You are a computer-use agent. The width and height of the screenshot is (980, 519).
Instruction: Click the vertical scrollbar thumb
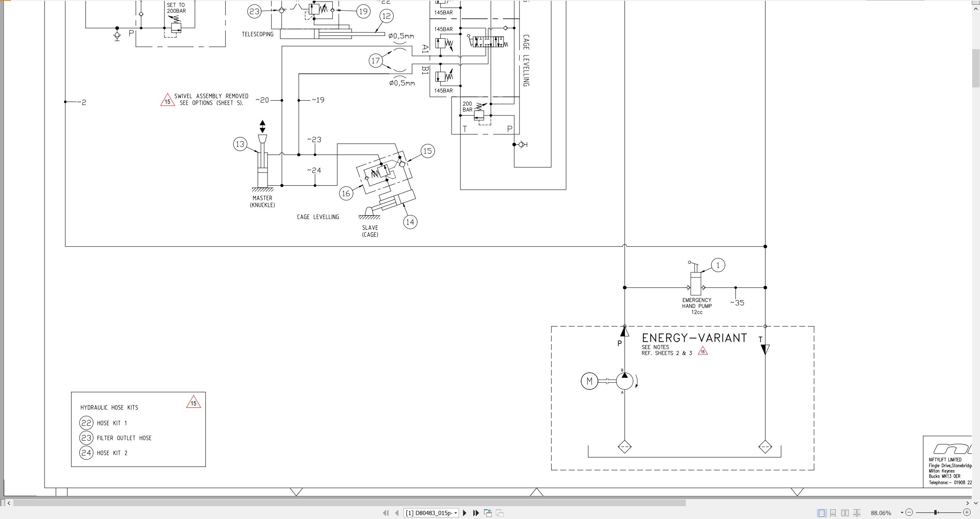click(976, 69)
